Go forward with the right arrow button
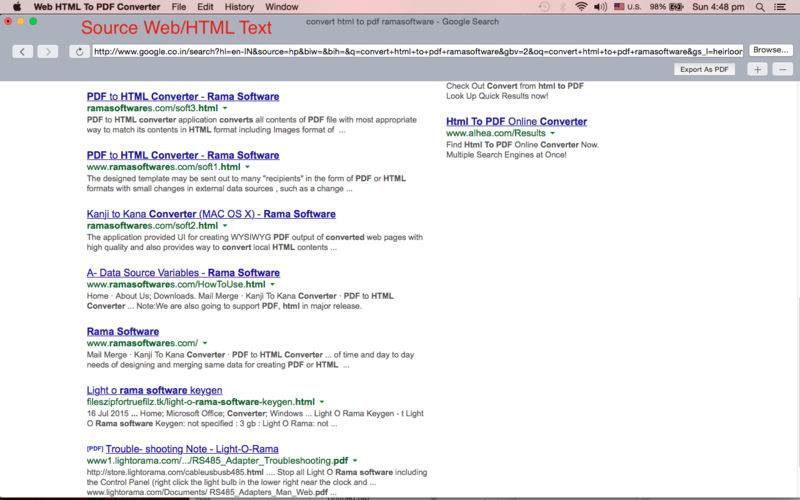Screen dimensions: 800x500 [48, 52]
